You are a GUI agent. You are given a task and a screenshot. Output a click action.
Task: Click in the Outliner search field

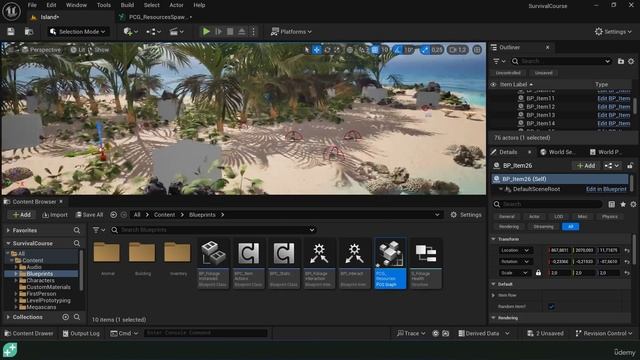click(561, 61)
